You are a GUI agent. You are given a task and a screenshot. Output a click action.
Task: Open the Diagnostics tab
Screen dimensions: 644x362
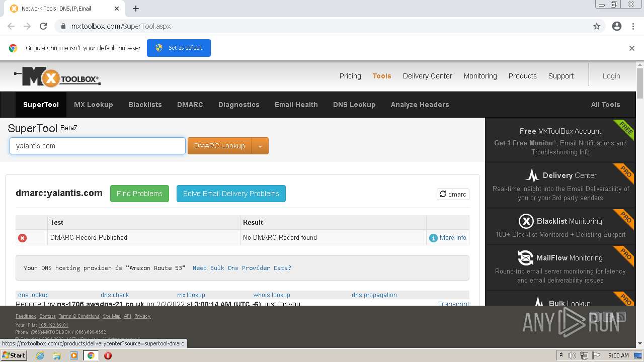pos(239,105)
